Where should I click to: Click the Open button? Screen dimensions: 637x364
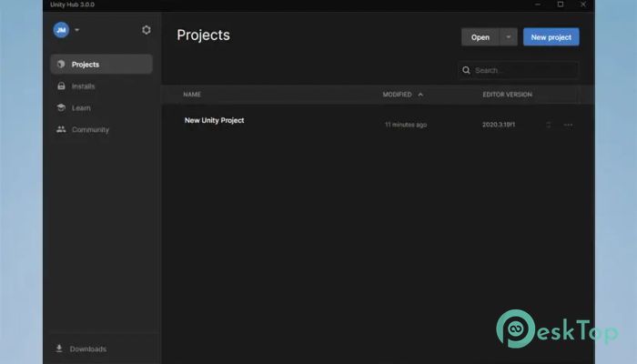point(480,37)
